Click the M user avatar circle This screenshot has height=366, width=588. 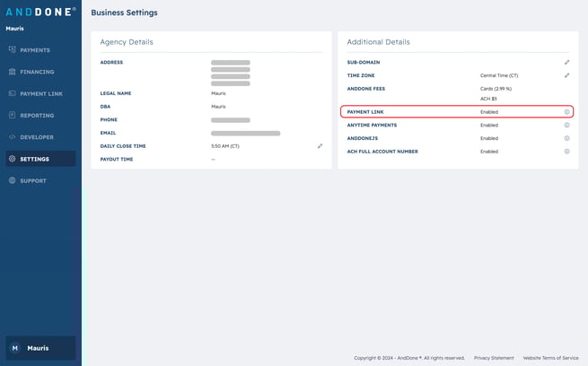(15, 348)
